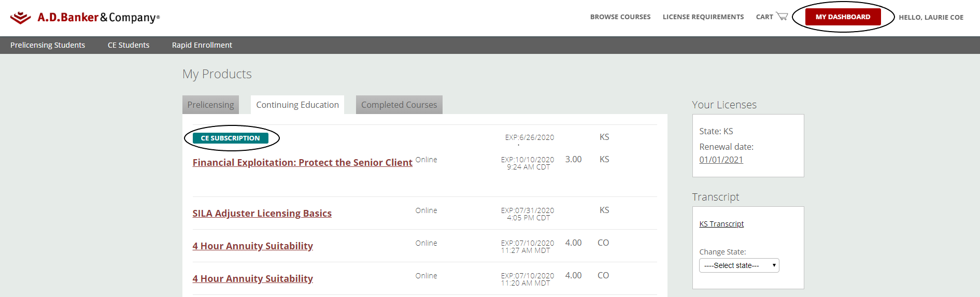Open Financial Exploitation: Protect the Senior Client course
The image size is (980, 297).
[x=303, y=163]
